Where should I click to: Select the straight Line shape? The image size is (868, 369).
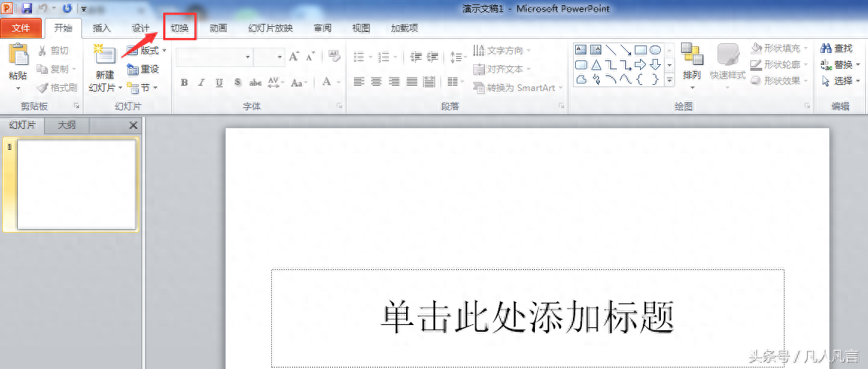tap(611, 50)
